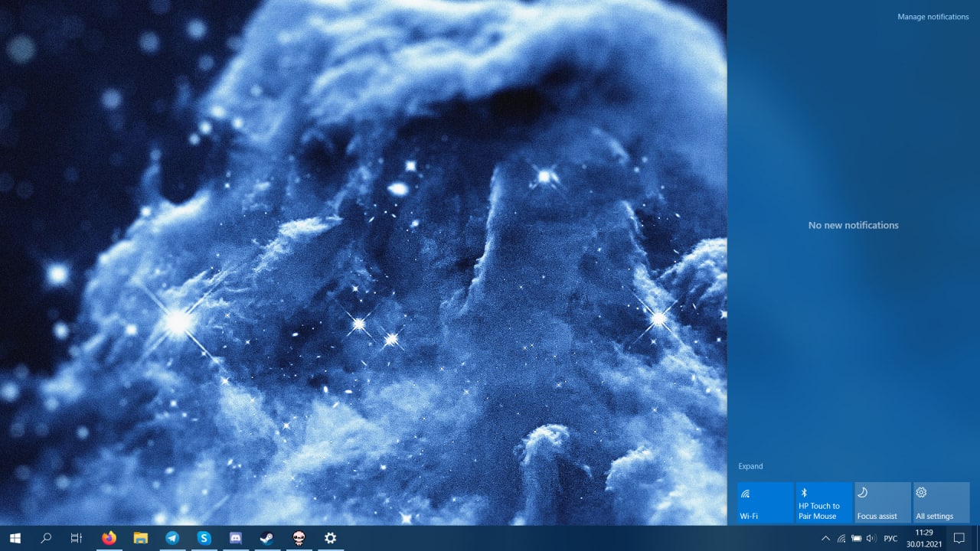The height and width of the screenshot is (551, 980).
Task: Toggle Bluetooth HP Touch to Pair Mouse tile
Action: (824, 503)
